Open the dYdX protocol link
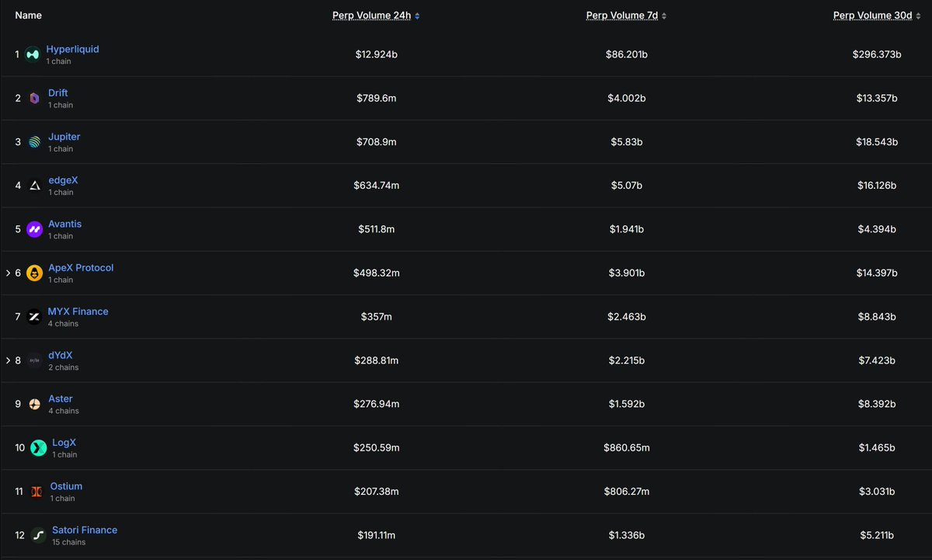This screenshot has width=932, height=560. (60, 355)
